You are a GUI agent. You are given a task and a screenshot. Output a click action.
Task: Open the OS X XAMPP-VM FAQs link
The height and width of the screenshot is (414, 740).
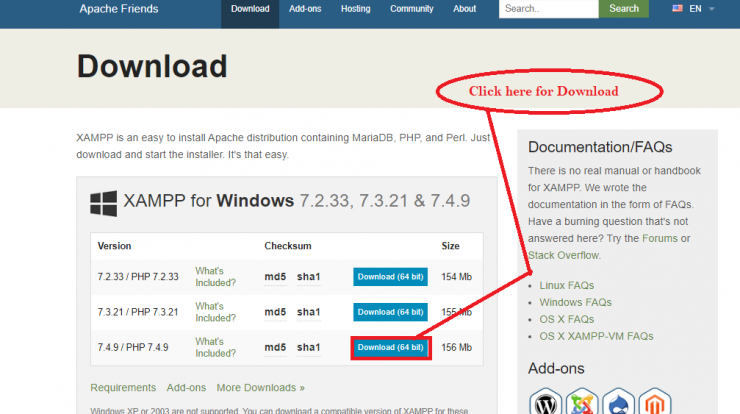pos(596,337)
